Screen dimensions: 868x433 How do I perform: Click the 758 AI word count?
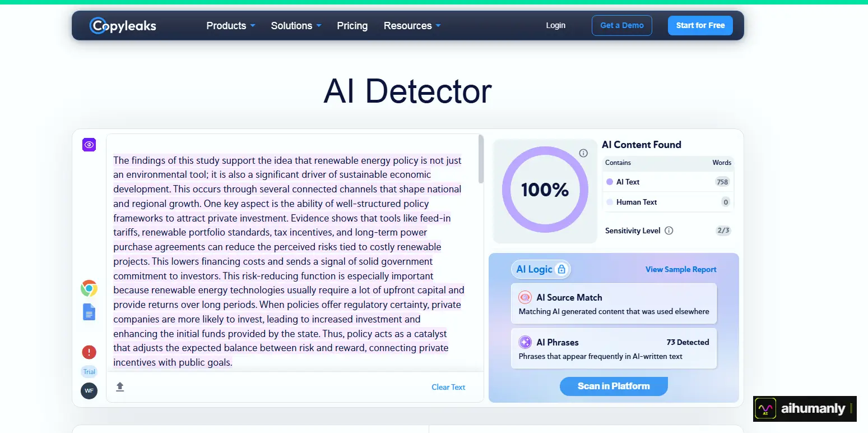(722, 182)
